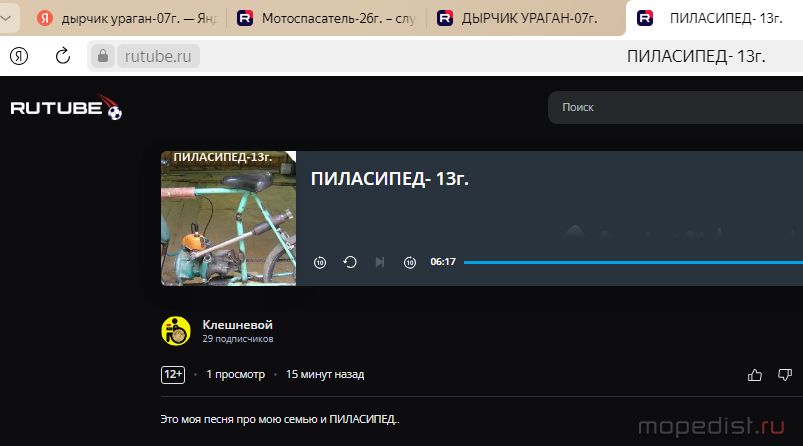Screen dimensions: 803x446
Task: Click the ПИЛАСИПЕД-13г. video thumbnail
Action: click(x=228, y=218)
